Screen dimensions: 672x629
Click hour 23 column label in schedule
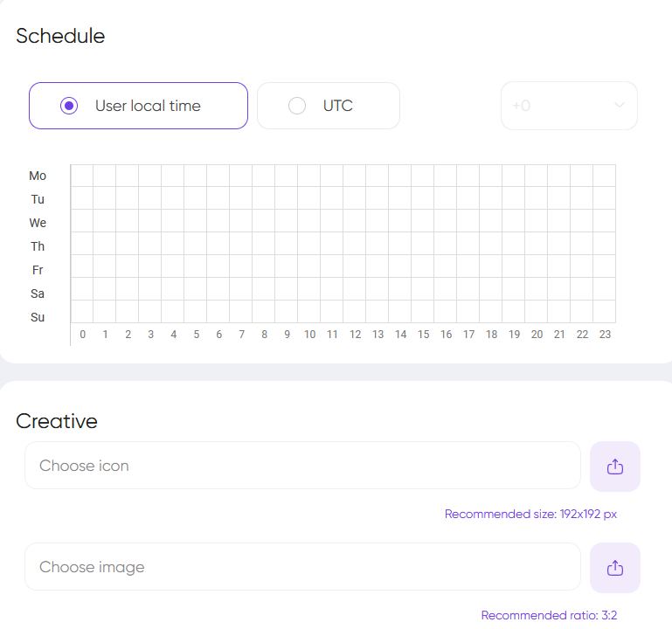[605, 335]
